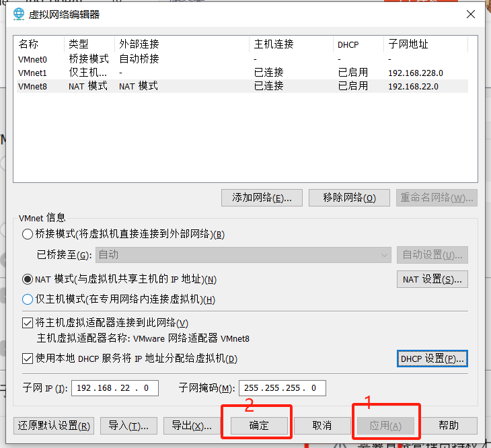Click 已启用 DHCP cell of VMnet1

pyautogui.click(x=353, y=73)
